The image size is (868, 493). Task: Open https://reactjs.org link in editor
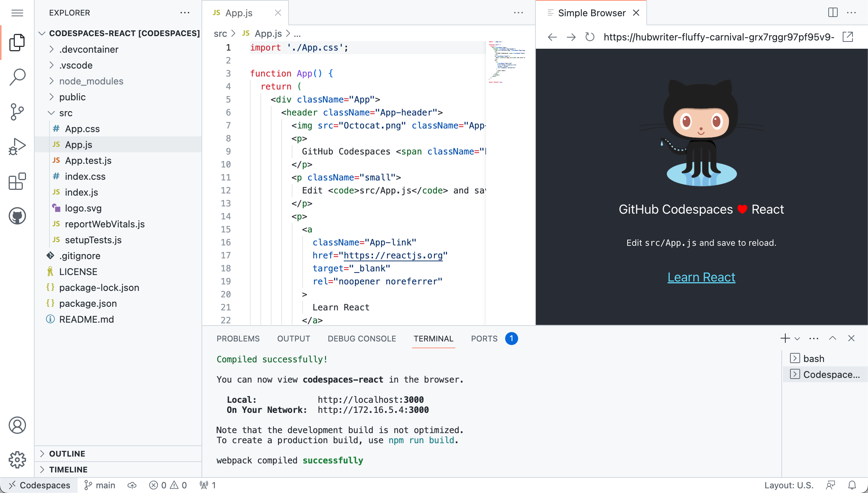[x=394, y=255]
